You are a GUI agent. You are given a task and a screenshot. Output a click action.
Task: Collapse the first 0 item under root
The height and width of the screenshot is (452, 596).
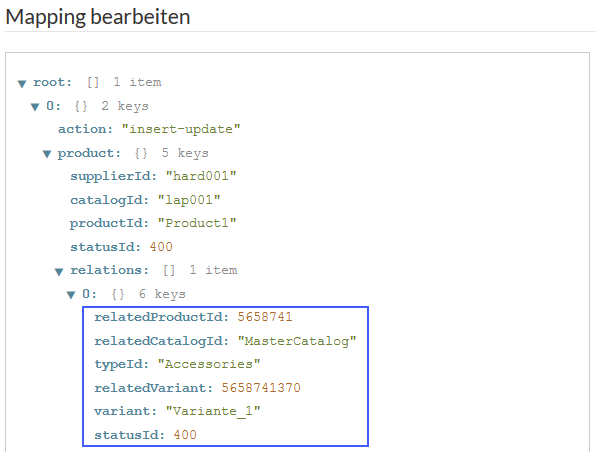pos(35,107)
